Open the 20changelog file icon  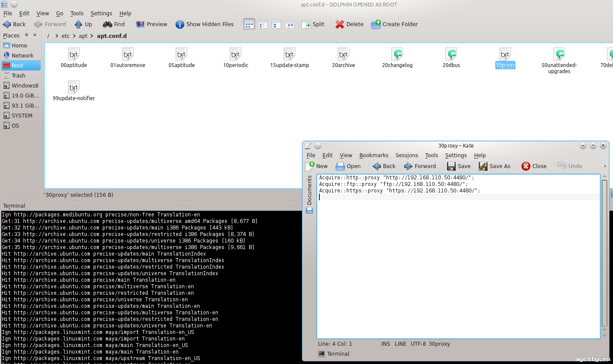[397, 54]
